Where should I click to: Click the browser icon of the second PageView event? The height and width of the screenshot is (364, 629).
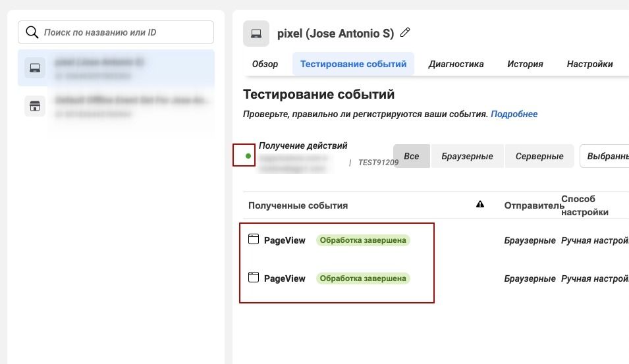[x=254, y=278]
